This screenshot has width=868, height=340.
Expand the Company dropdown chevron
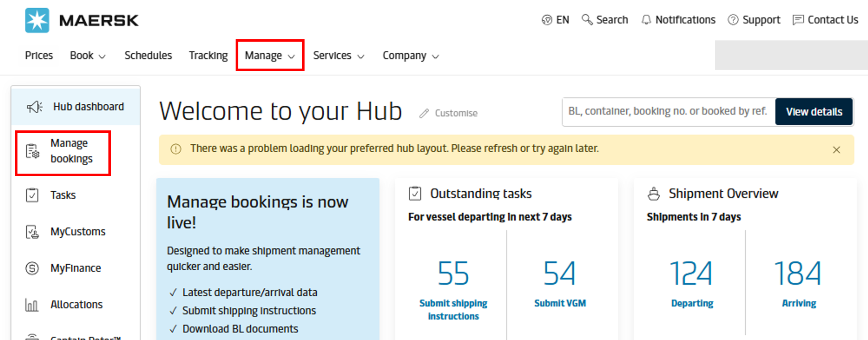(435, 57)
